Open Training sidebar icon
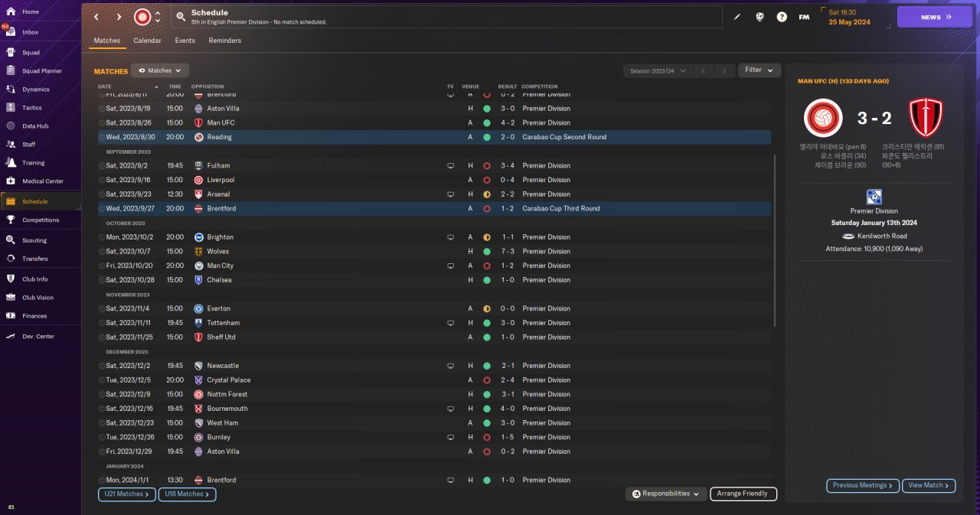The image size is (980, 515). (x=11, y=163)
